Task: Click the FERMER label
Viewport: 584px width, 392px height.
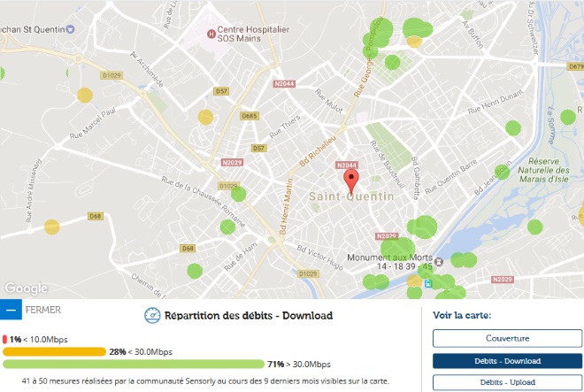Action: pos(43,310)
